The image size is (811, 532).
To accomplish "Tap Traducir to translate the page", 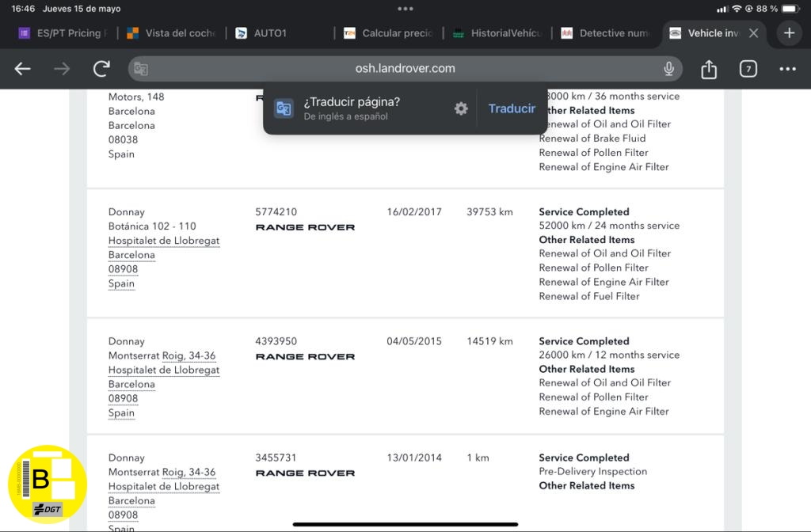I will 512,108.
